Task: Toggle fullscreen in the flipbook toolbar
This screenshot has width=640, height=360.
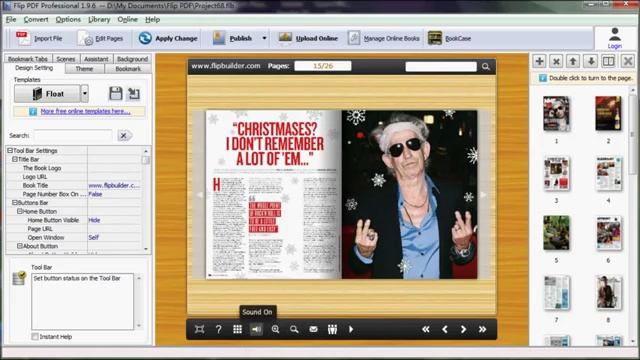Action: tap(199, 329)
